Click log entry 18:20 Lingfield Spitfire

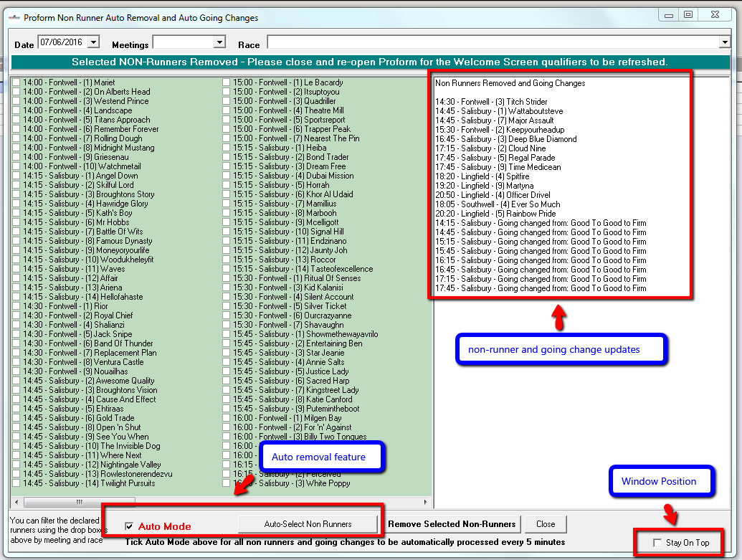[x=482, y=176]
